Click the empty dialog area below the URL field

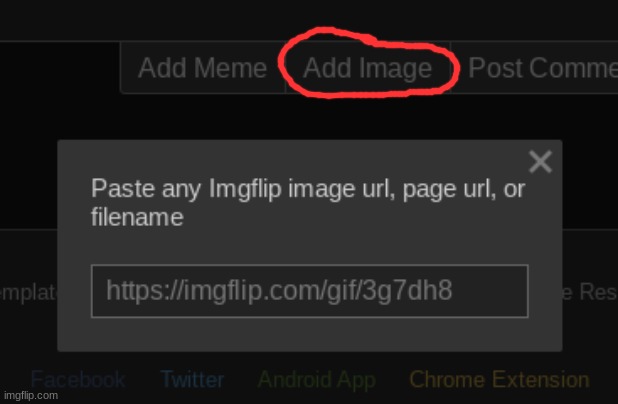coord(309,335)
